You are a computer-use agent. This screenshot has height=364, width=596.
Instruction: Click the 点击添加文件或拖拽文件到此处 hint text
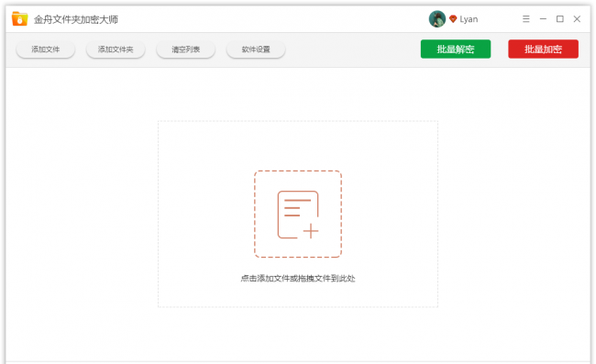[x=298, y=279]
